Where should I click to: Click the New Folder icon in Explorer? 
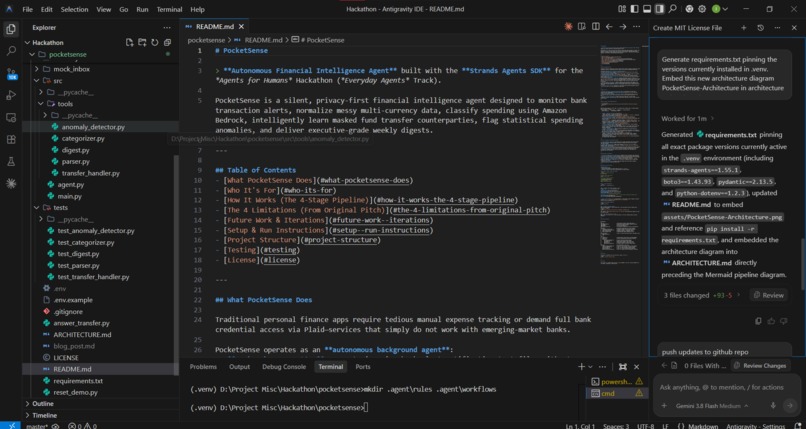coord(142,43)
